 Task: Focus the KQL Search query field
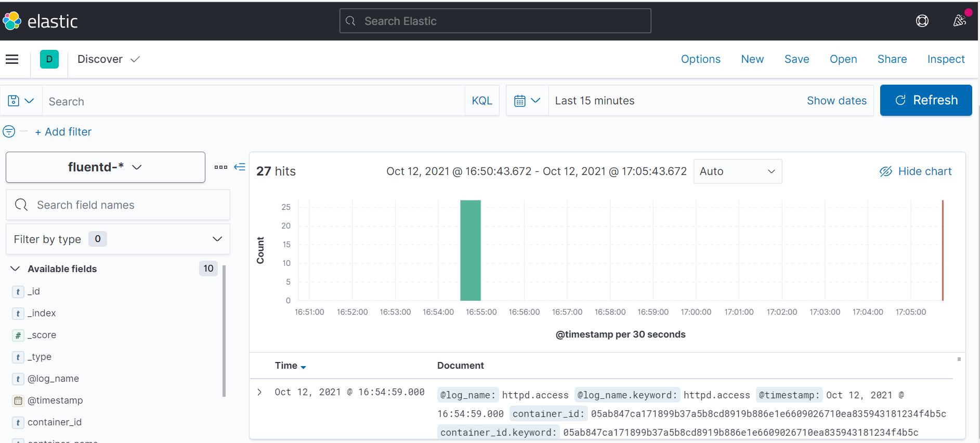(254, 101)
